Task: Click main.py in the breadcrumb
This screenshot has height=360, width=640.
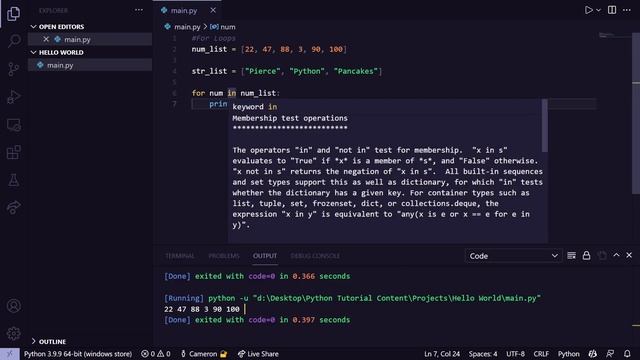Action: tap(187, 27)
